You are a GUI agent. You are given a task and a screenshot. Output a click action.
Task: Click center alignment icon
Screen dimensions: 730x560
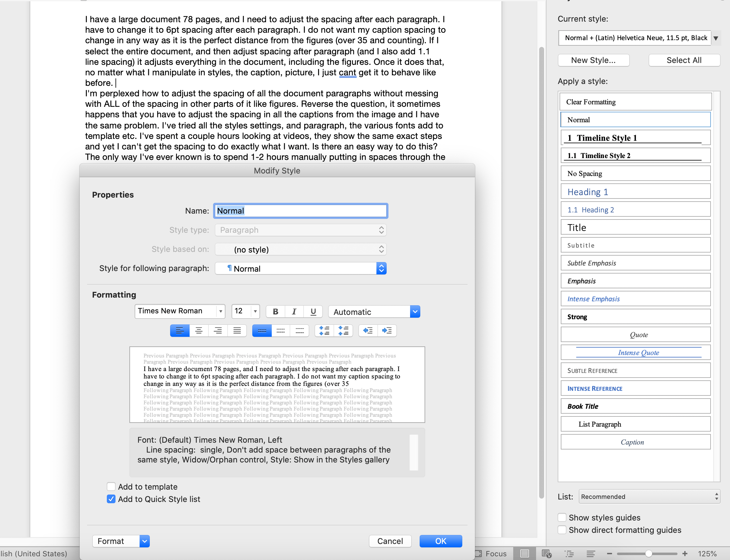point(199,331)
